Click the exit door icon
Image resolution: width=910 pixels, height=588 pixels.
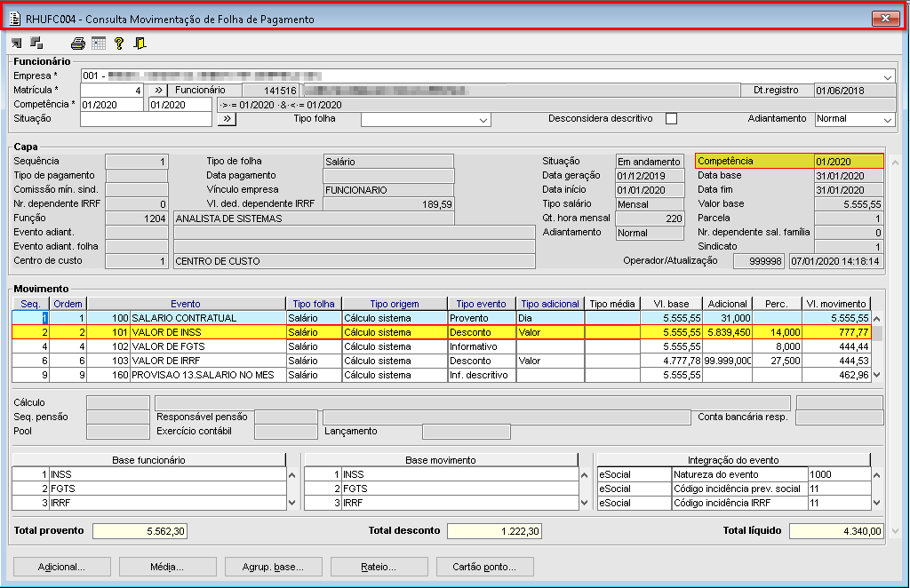140,43
